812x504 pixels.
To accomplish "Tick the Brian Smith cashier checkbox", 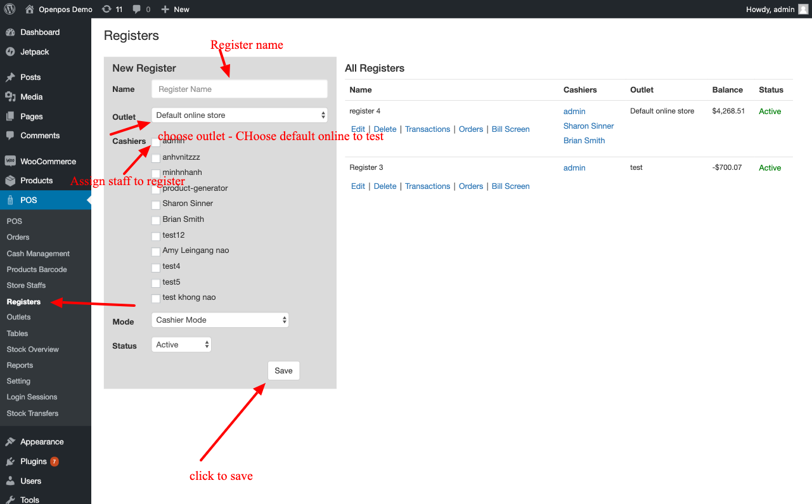I will [156, 220].
